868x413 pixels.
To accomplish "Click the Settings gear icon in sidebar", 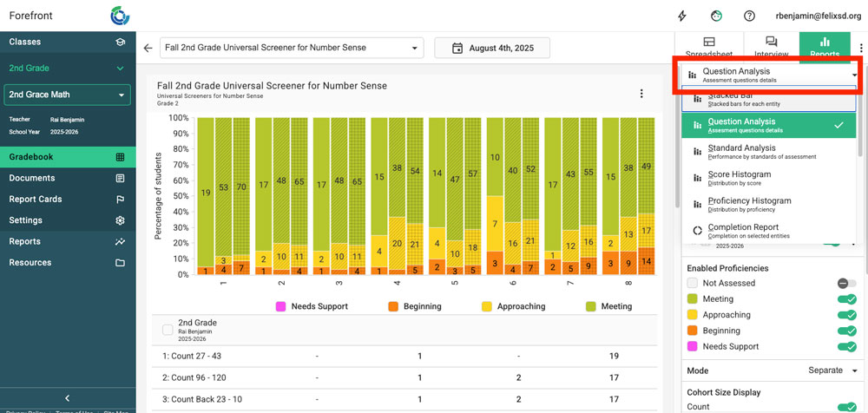I will click(120, 220).
